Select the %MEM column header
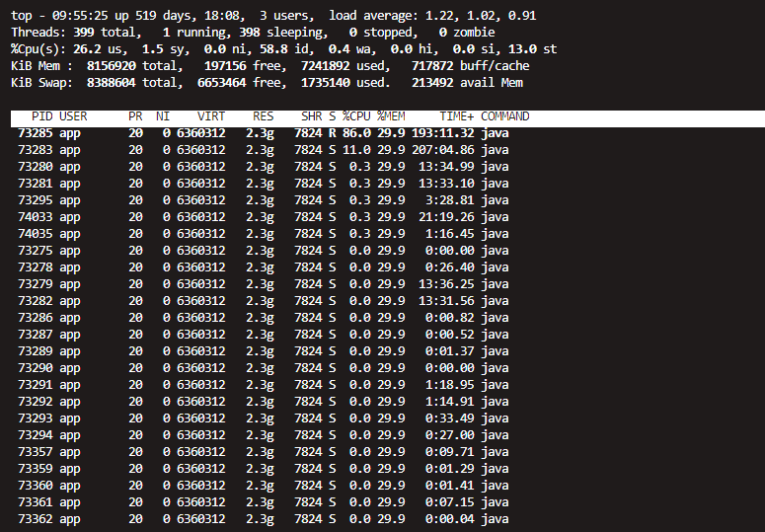This screenshot has width=765, height=532. pyautogui.click(x=391, y=116)
